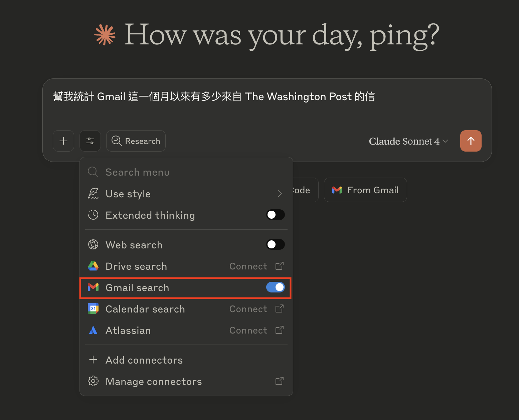Open the Claude Sonnet 4 model dropdown
Viewport: 519px width, 420px height.
tap(408, 141)
